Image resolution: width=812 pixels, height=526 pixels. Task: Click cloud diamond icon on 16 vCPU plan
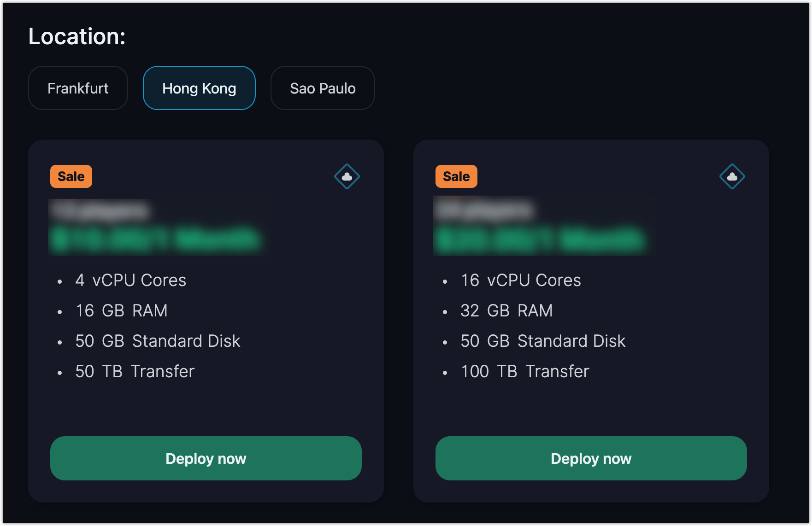click(732, 176)
